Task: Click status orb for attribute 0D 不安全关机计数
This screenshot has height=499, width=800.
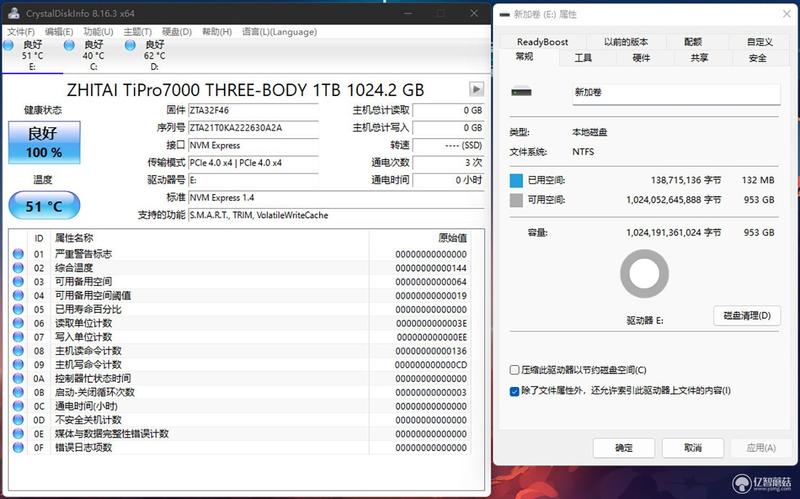Action: click(x=18, y=419)
